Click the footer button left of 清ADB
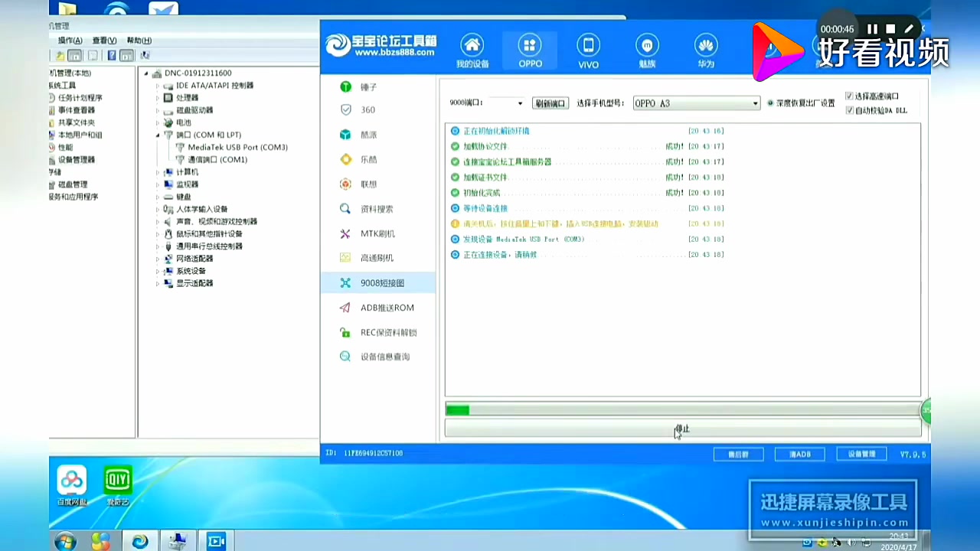Image resolution: width=980 pixels, height=551 pixels. pos(738,454)
